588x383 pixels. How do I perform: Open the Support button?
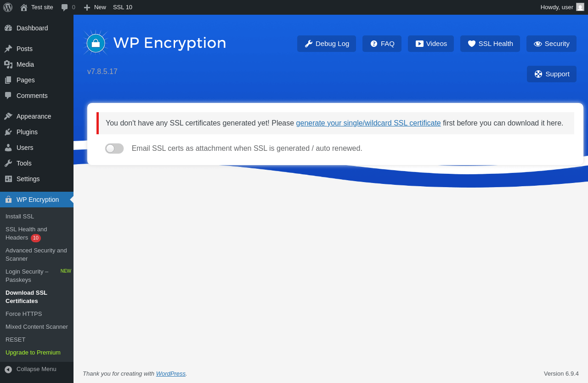click(x=552, y=74)
